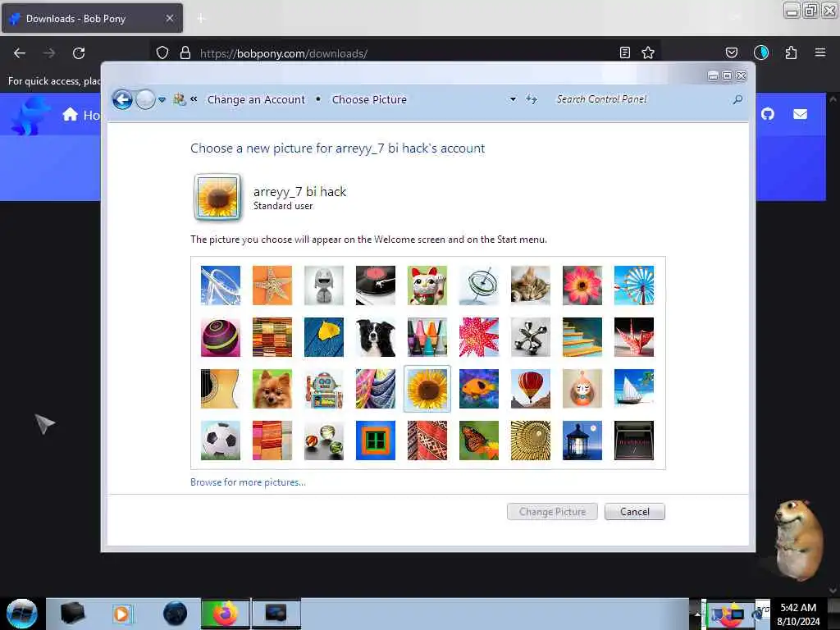Image resolution: width=840 pixels, height=630 pixels.
Task: Choose the dark piano picture
Action: (x=634, y=441)
